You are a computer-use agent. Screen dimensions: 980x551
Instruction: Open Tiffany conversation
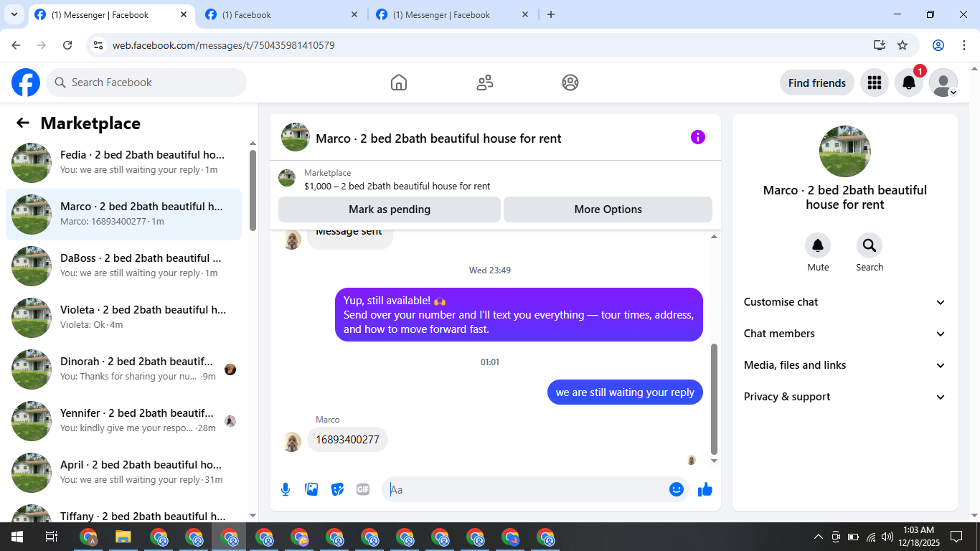pos(123,512)
